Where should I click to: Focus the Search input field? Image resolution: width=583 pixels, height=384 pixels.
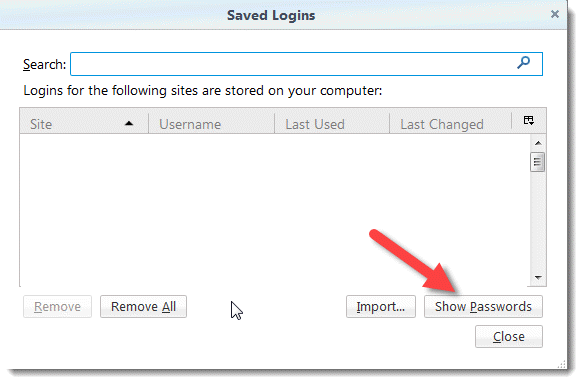tap(306, 64)
